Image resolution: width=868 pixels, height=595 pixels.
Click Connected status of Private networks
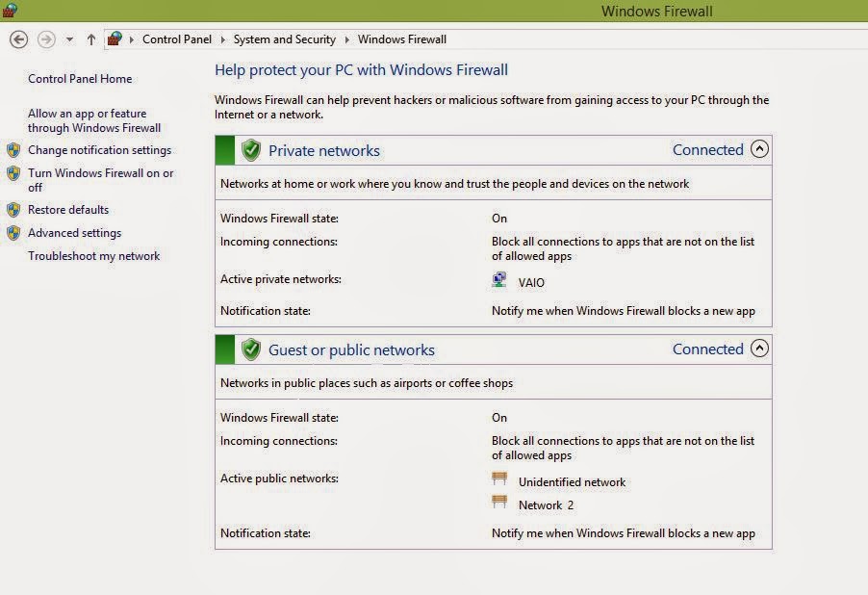[x=707, y=149]
